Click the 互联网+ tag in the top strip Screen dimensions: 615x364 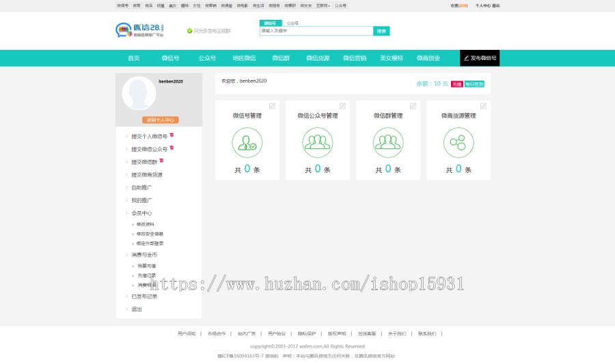tap(323, 5)
